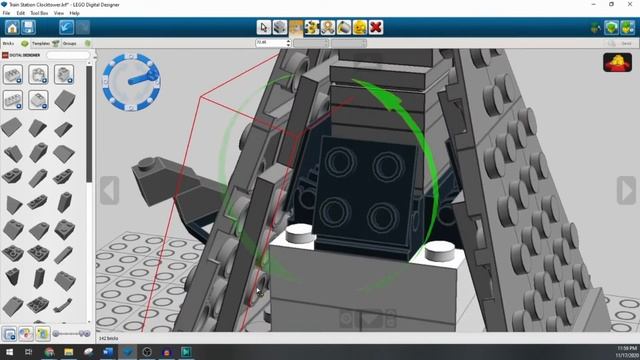
Task: Click the bottom arrow of camera compass
Action: [x=131, y=108]
